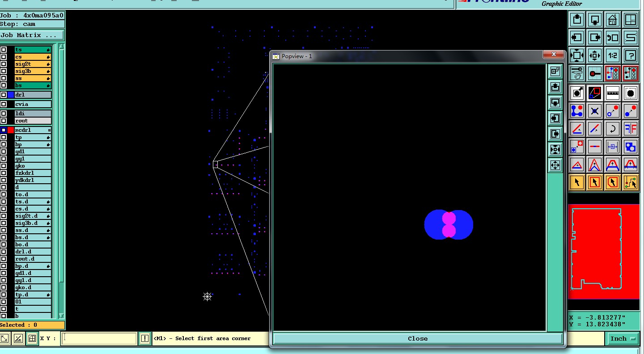Click Popview pan up arrow icon
The image size is (644, 354).
555,87
